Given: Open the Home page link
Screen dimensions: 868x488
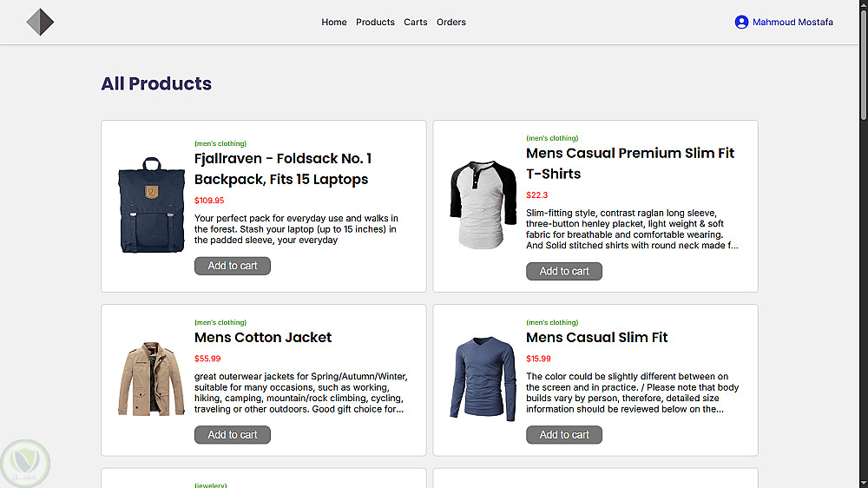Looking at the screenshot, I should click(334, 23).
